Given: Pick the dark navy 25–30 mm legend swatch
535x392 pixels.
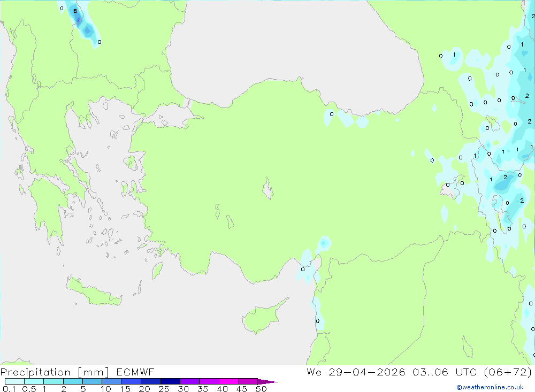Looking at the screenshot, I should 170,381.
